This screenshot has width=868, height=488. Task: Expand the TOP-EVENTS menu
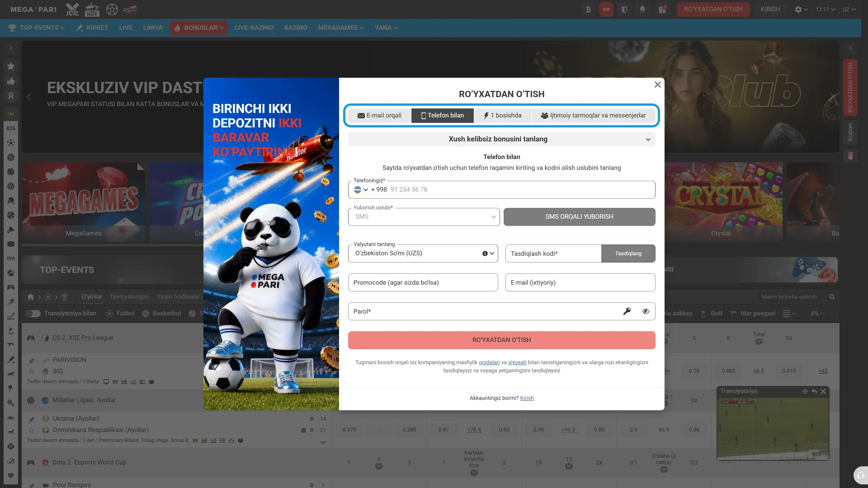tap(37, 28)
